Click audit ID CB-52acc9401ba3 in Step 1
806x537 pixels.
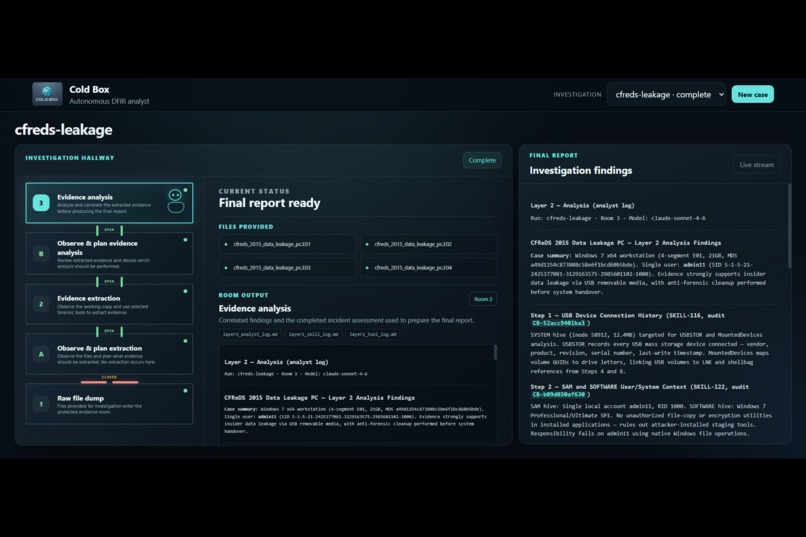tap(558, 323)
